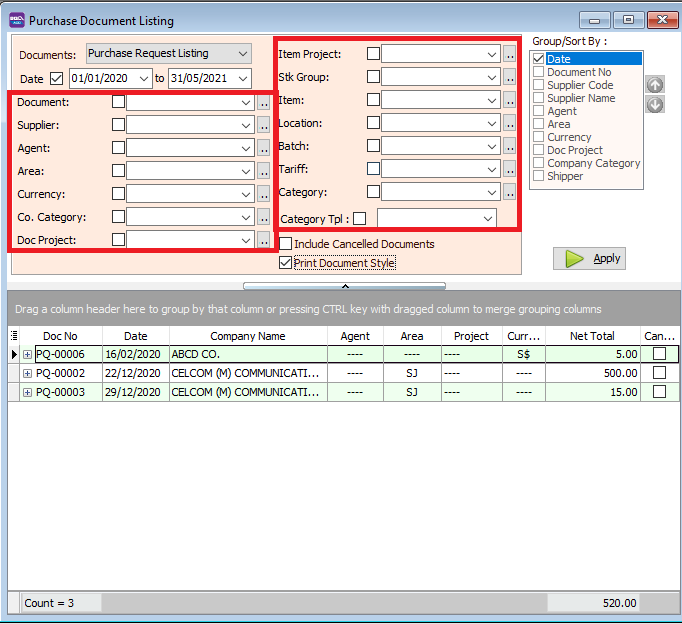The width and height of the screenshot is (682, 624).
Task: Check Document No in Group/Sort By list
Action: pyautogui.click(x=538, y=72)
